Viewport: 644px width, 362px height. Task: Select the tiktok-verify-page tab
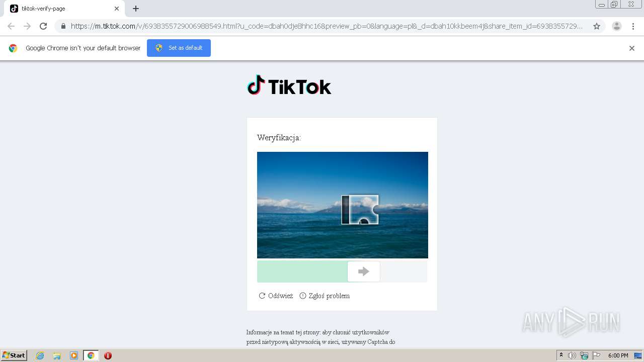tap(64, 9)
